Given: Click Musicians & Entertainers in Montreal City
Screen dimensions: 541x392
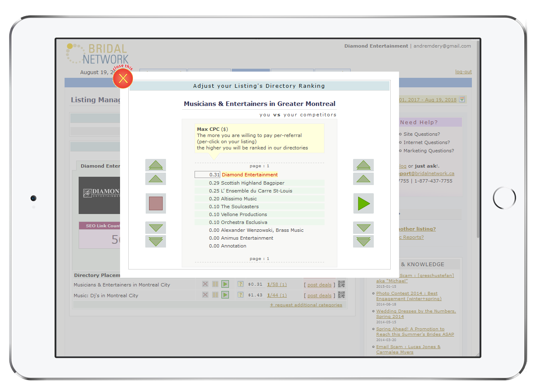Looking at the screenshot, I should (x=122, y=285).
